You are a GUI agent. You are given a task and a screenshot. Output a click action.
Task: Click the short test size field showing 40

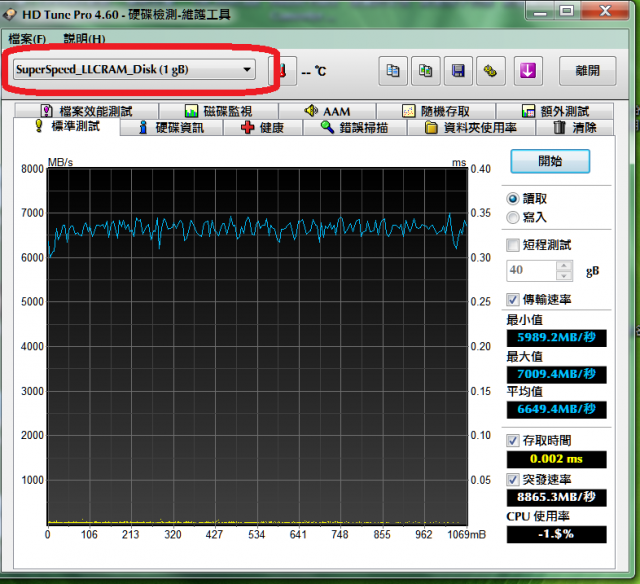(531, 270)
